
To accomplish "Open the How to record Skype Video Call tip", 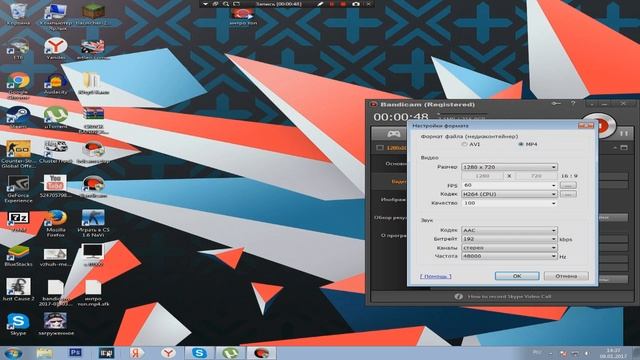I will pyautogui.click(x=509, y=296).
